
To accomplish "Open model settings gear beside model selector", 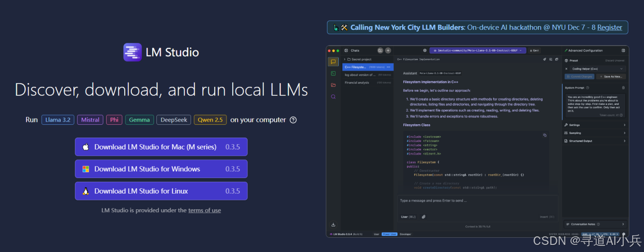I will (x=425, y=50).
